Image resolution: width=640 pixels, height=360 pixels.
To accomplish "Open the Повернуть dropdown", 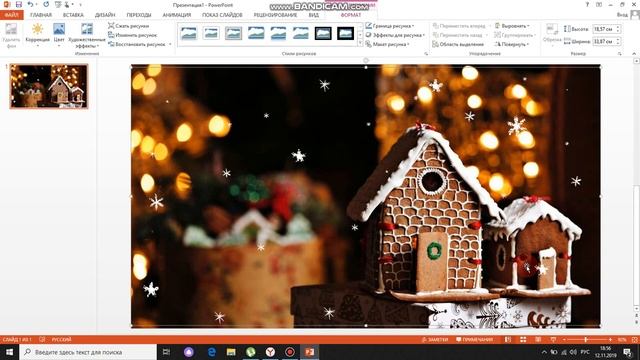I will click(512, 44).
